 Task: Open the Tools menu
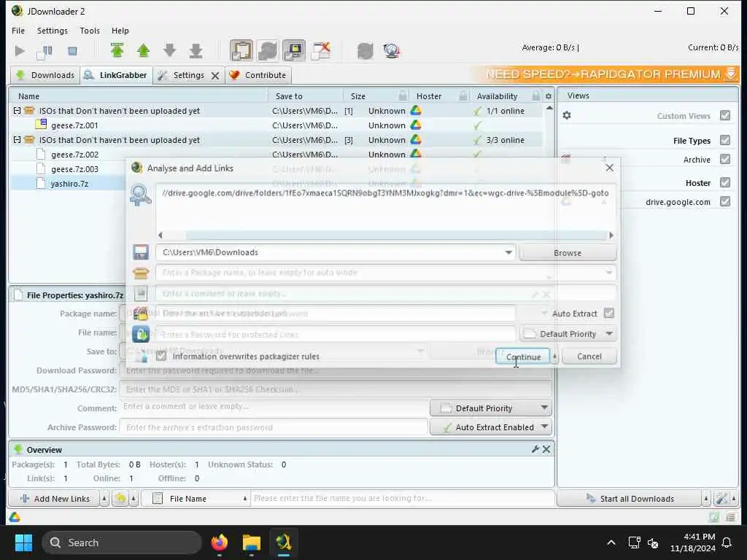[90, 31]
